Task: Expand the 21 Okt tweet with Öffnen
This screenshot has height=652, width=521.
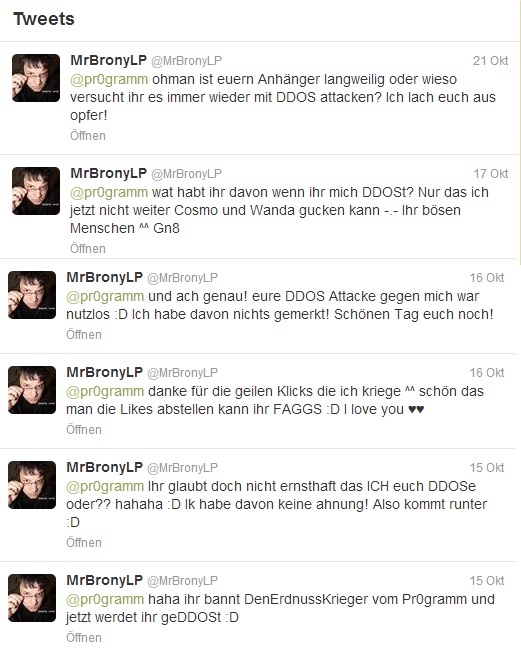Action: coord(88,136)
